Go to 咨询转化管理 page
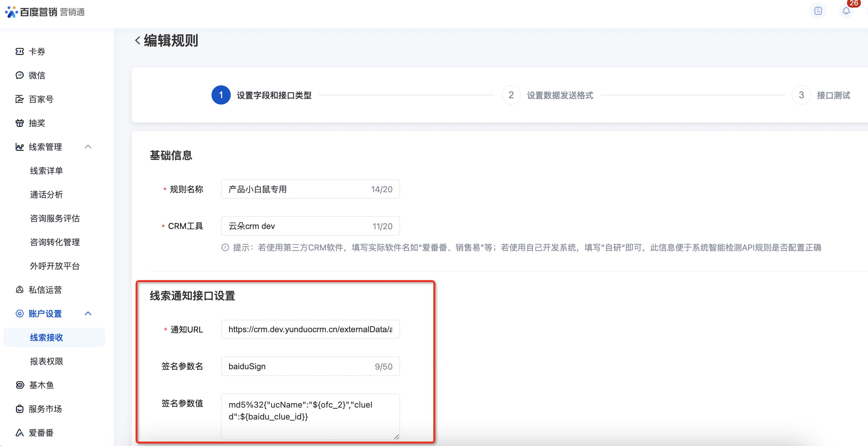This screenshot has width=868, height=446. (55, 242)
